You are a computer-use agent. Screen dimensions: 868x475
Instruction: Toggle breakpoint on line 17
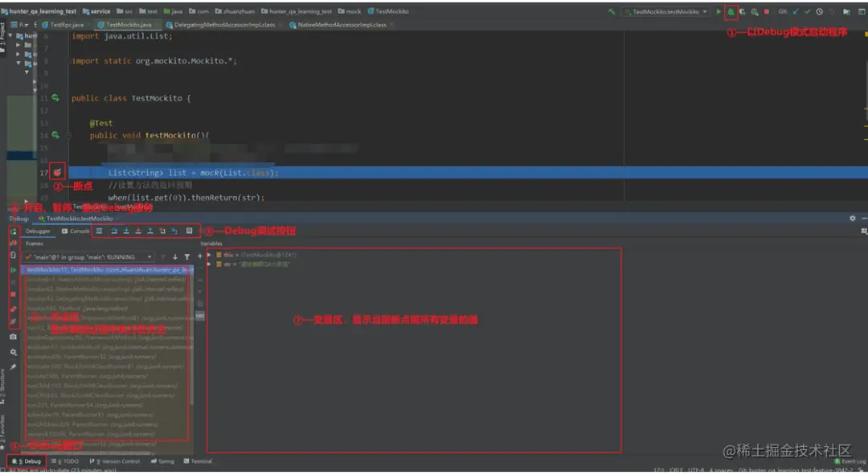(57, 172)
